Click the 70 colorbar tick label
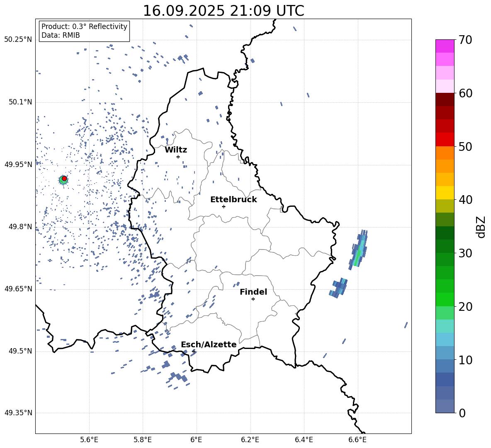491x448 pixels. [x=465, y=40]
